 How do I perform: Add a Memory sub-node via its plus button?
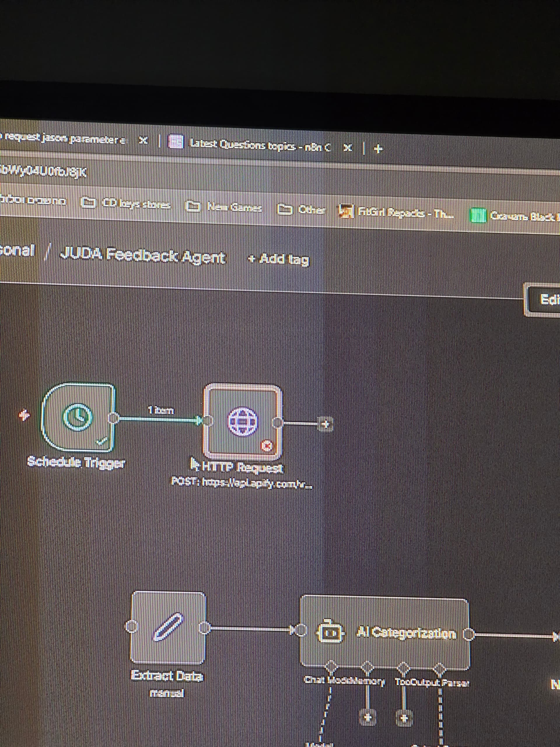click(368, 717)
